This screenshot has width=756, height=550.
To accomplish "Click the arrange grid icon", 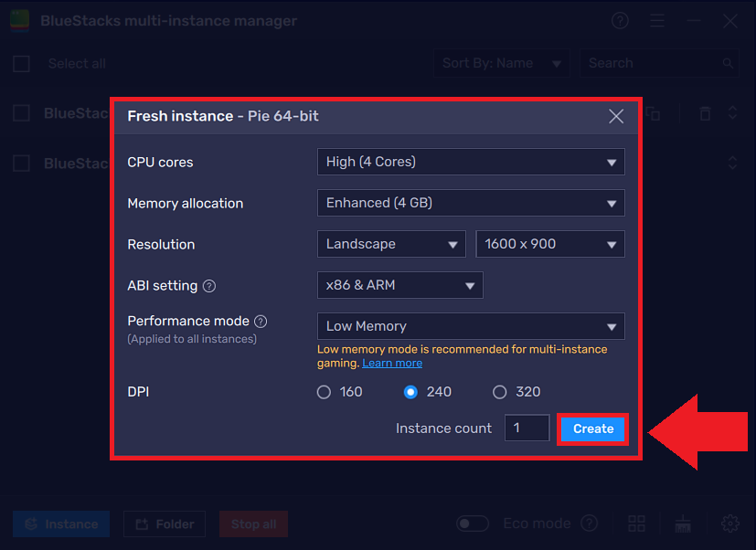I will pyautogui.click(x=636, y=524).
